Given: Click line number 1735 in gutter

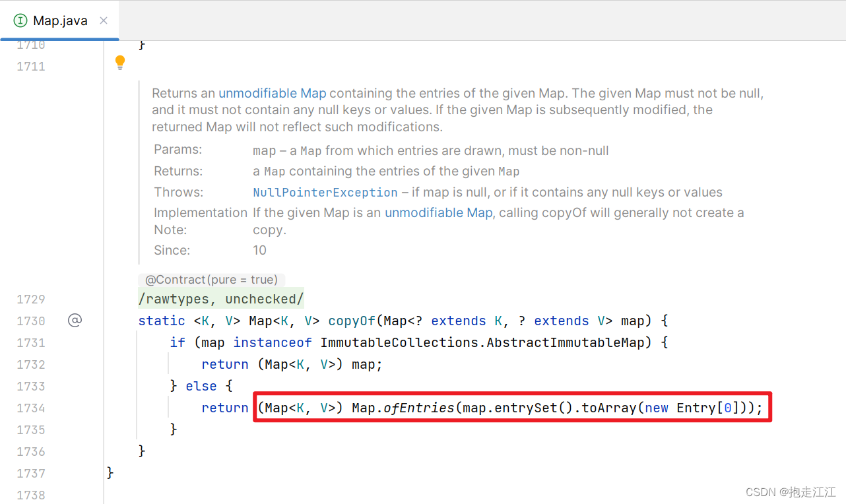Looking at the screenshot, I should pos(31,429).
